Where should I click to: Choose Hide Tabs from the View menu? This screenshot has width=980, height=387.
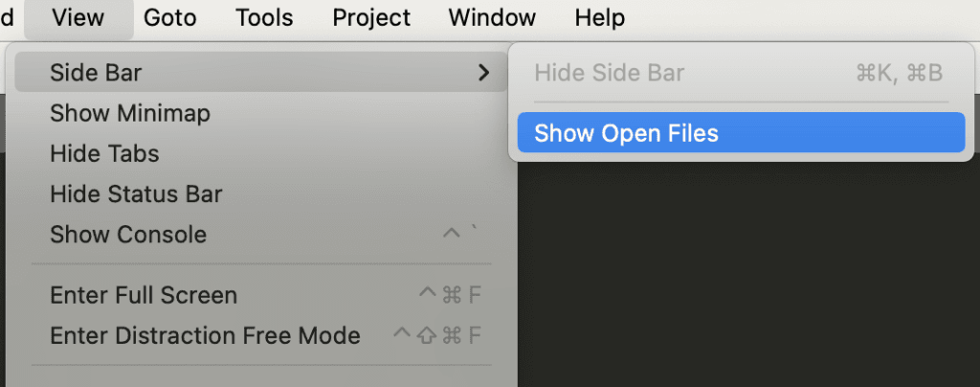pyautogui.click(x=104, y=153)
